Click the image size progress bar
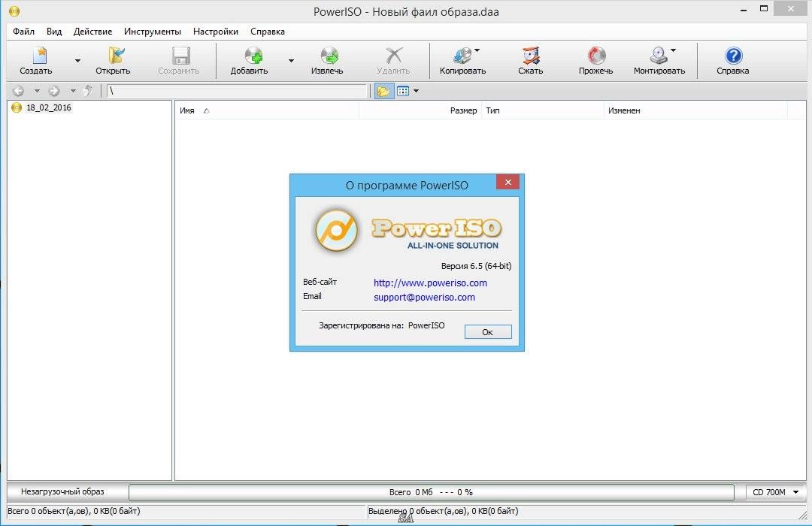812x526 pixels. [x=431, y=492]
